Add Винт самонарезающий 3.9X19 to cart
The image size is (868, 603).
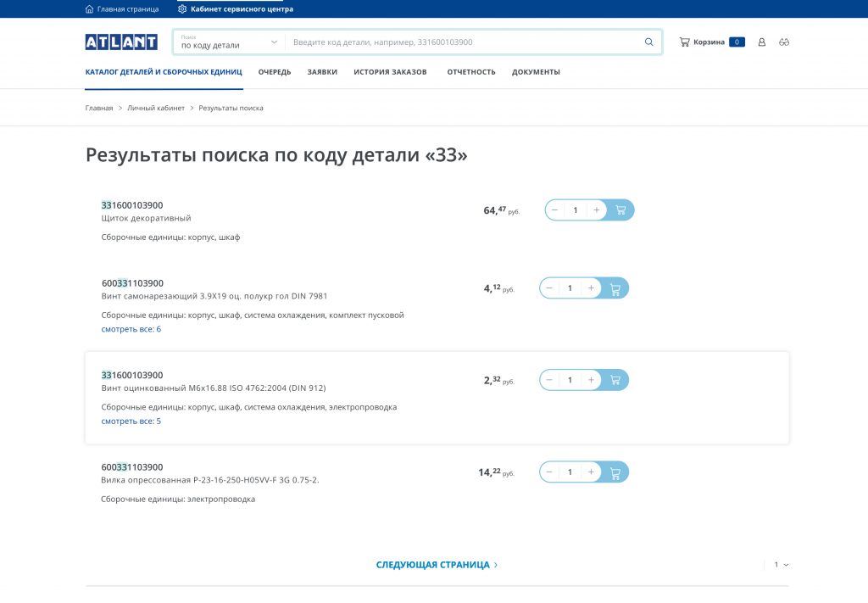[615, 288]
